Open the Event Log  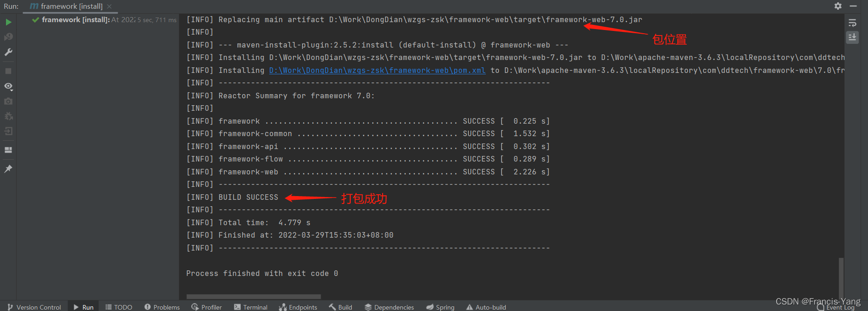[836, 307]
